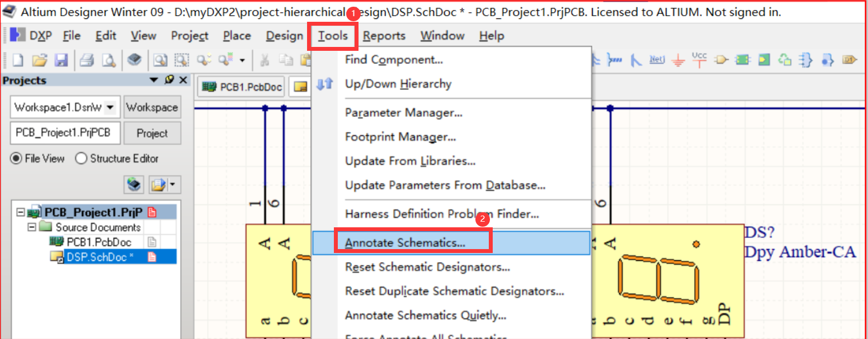Viewport: 868px width, 339px height.
Task: Place a sheet symbol
Action: click(742, 59)
